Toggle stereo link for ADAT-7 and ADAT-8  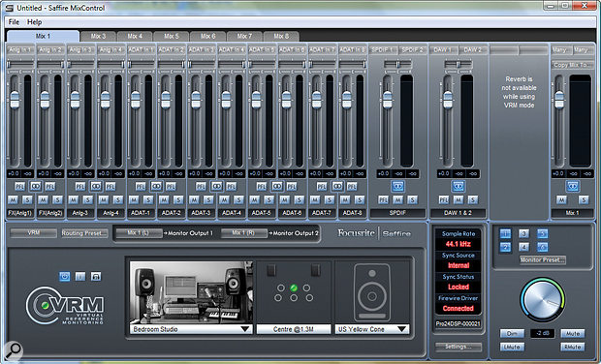coord(337,187)
